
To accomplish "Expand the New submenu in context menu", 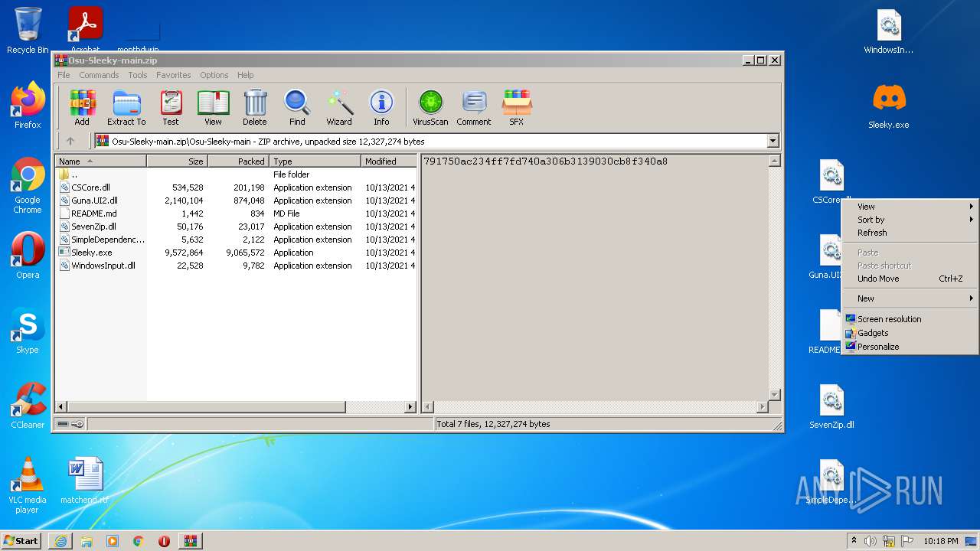I will tap(910, 298).
